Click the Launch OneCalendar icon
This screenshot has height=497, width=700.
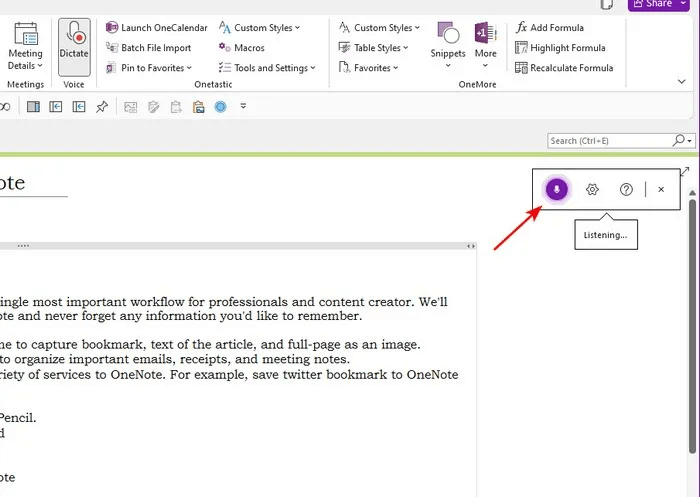click(x=112, y=27)
